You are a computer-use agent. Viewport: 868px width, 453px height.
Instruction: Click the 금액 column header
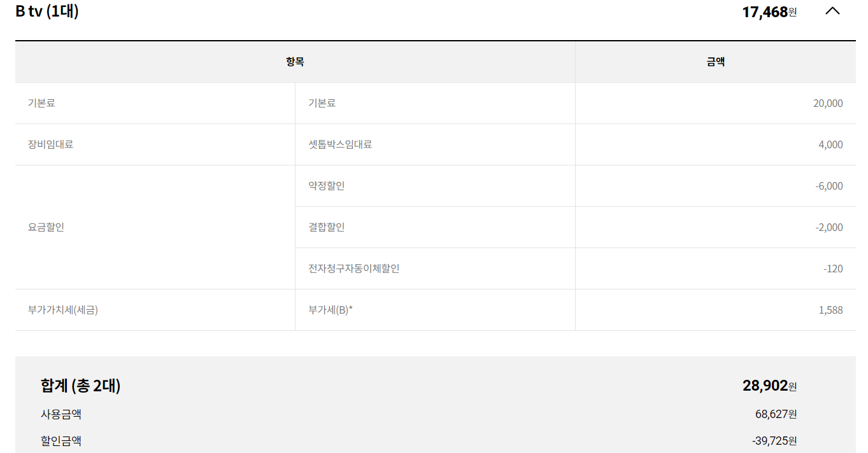(716, 62)
